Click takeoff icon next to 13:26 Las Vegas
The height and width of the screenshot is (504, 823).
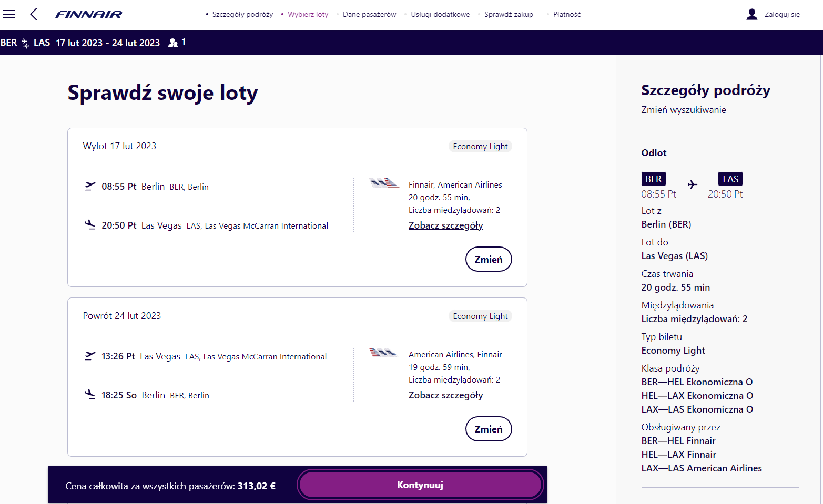(90, 356)
